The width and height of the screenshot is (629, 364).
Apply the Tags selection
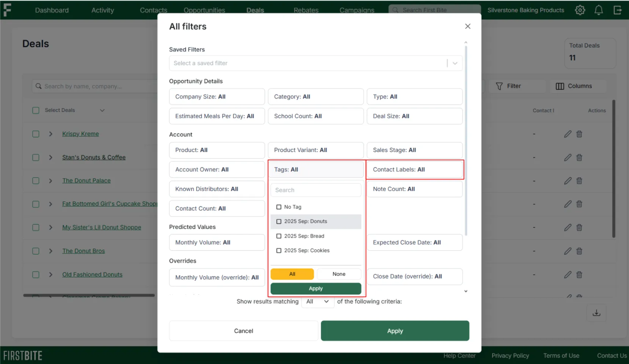coord(315,289)
